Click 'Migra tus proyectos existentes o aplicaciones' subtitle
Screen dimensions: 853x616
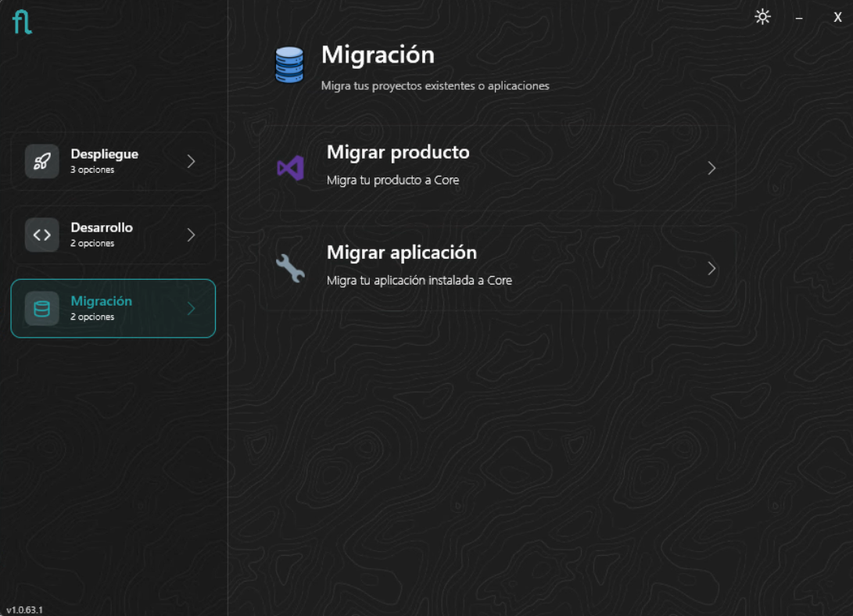click(435, 86)
